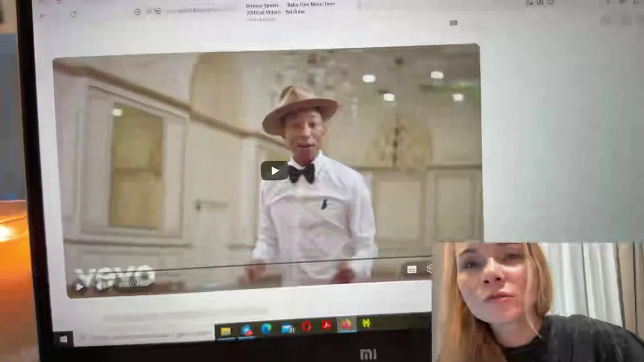The image size is (644, 362).
Task: Click the browser back arrow
Action: tap(43, 15)
